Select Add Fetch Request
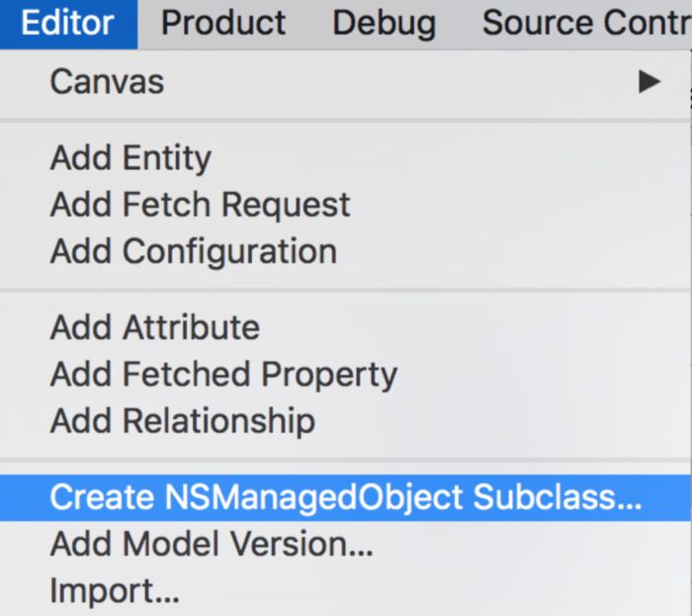The image size is (692, 616). coord(200,205)
